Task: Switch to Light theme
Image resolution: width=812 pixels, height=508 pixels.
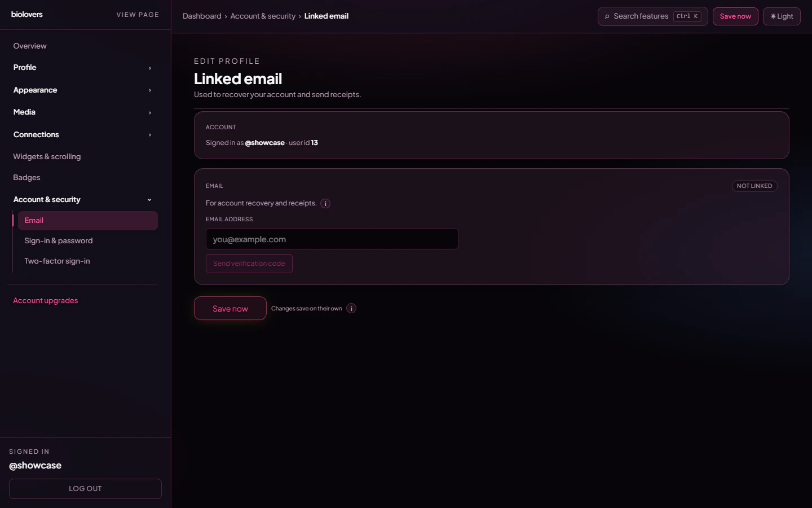Action: [782, 16]
